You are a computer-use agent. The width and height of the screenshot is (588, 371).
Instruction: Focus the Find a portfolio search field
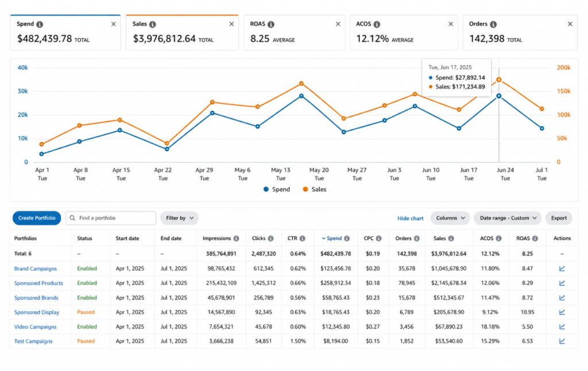tap(111, 218)
